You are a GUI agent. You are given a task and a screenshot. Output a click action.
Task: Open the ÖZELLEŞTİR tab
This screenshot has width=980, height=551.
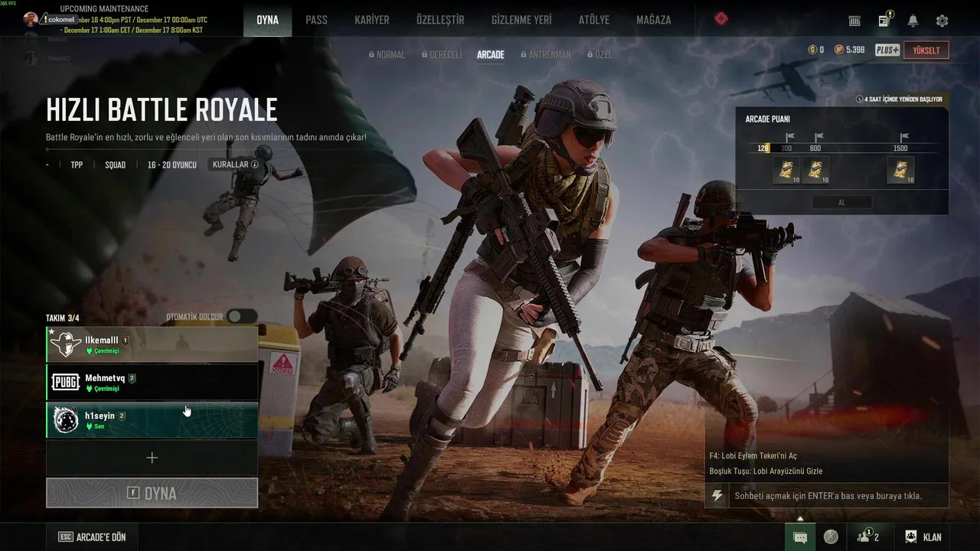[440, 20]
